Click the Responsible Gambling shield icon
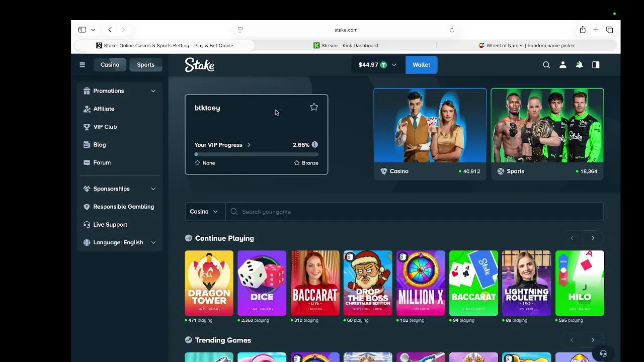Image resolution: width=644 pixels, height=362 pixels. tap(87, 207)
